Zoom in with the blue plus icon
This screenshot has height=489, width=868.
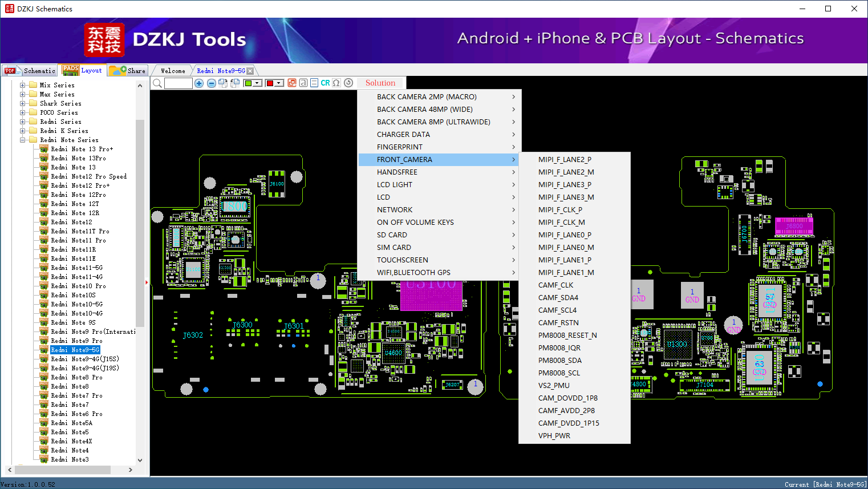[199, 83]
